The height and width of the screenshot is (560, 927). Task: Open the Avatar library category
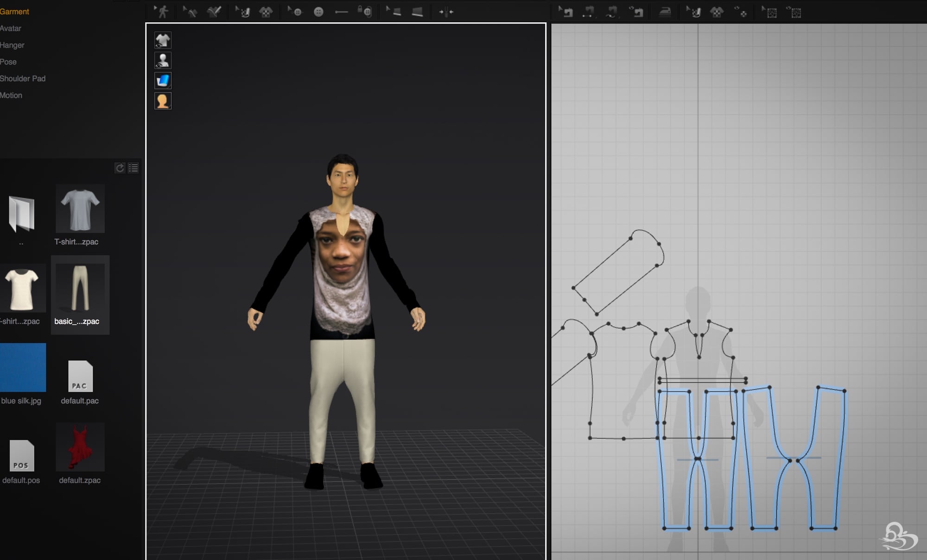click(x=11, y=28)
